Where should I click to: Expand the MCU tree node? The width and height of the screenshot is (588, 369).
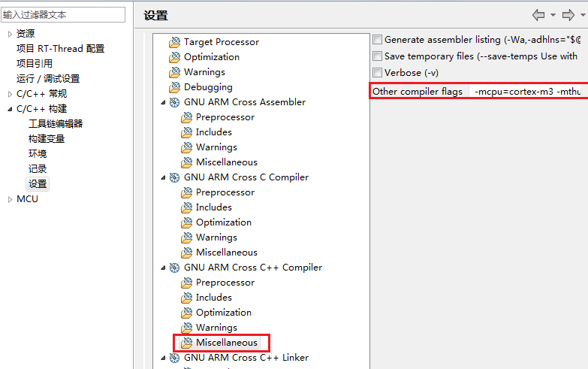pos(10,199)
